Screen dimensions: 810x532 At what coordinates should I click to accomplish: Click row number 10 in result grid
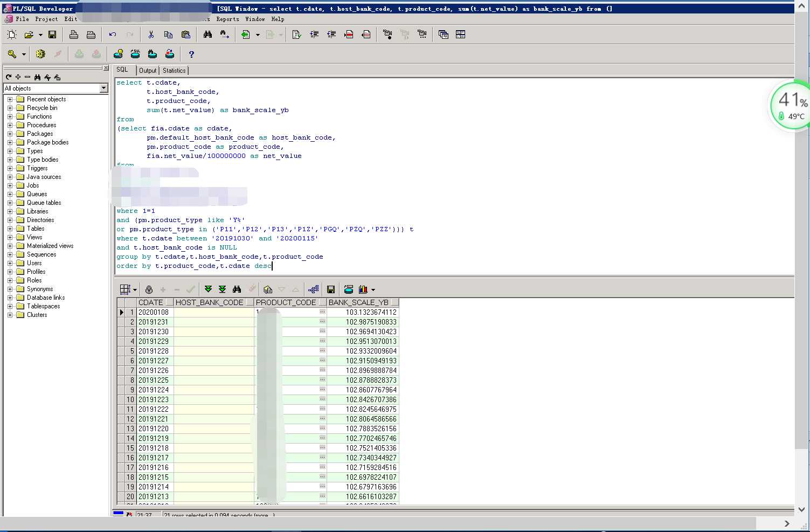[x=130, y=399]
